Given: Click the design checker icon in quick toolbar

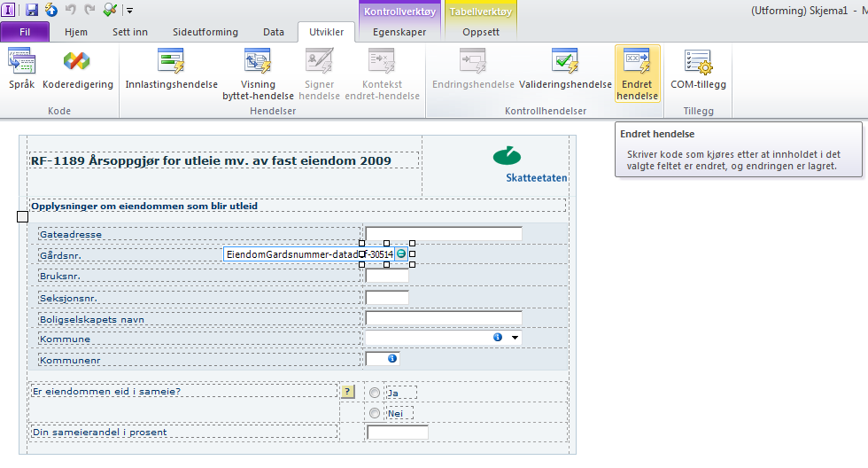Looking at the screenshot, I should (x=110, y=10).
